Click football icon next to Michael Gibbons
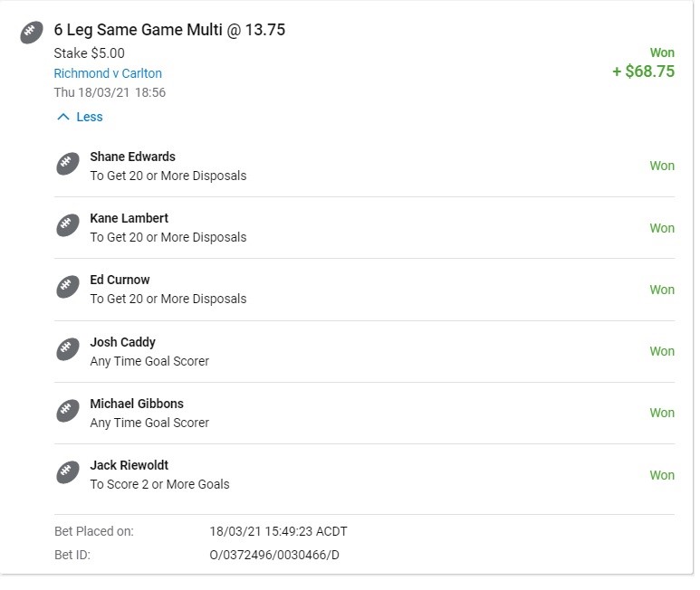The image size is (700, 590). point(67,412)
